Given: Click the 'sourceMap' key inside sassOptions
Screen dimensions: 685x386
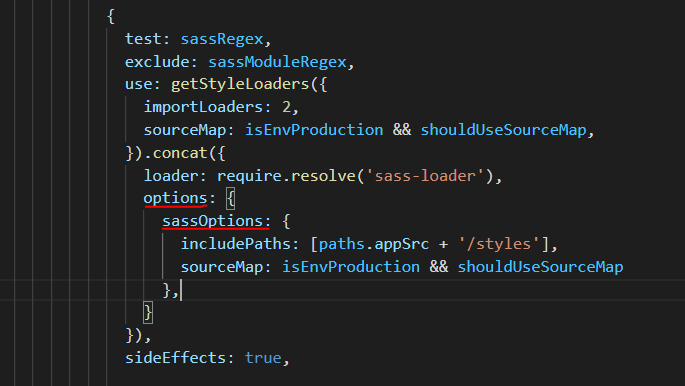Looking at the screenshot, I should click(x=222, y=267).
